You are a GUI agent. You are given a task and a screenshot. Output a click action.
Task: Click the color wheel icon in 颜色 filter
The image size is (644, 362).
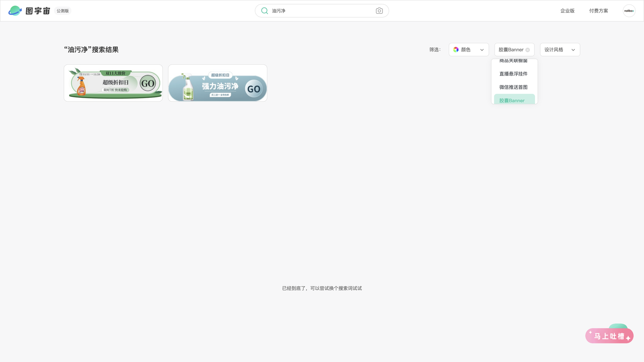[456, 50]
